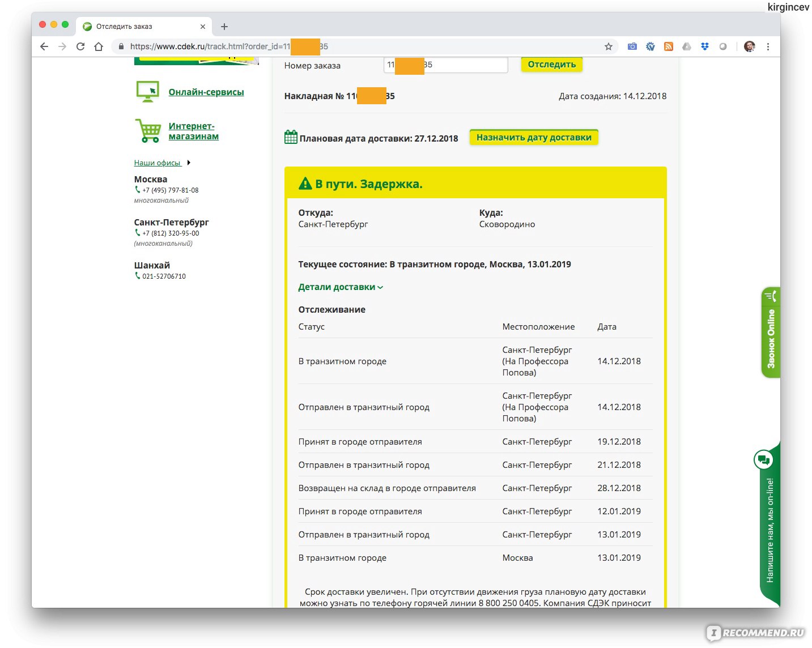
Task: Close the 'Отследить заказ' tab
Action: click(x=203, y=27)
